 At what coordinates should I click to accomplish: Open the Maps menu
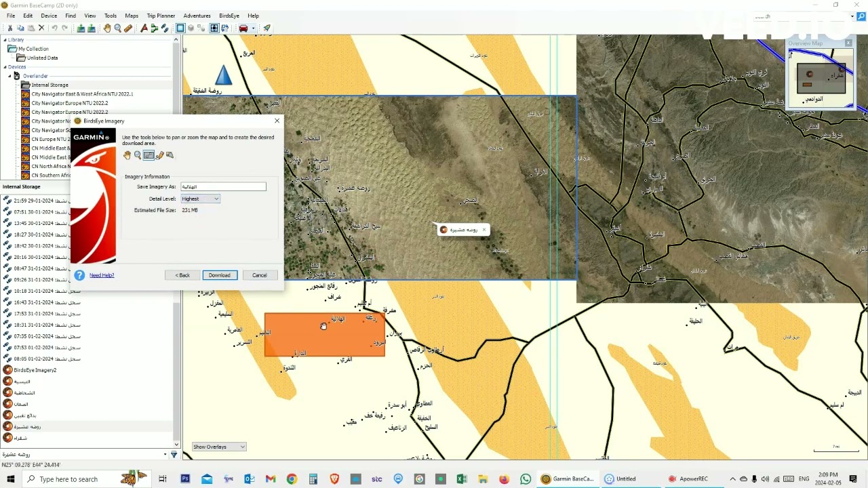[132, 16]
